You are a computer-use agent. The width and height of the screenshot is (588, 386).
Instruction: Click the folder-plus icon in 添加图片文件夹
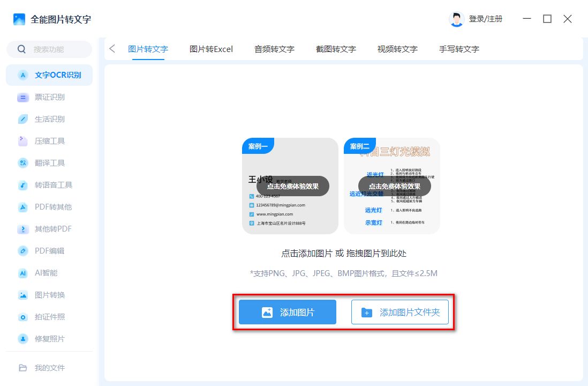pos(366,313)
